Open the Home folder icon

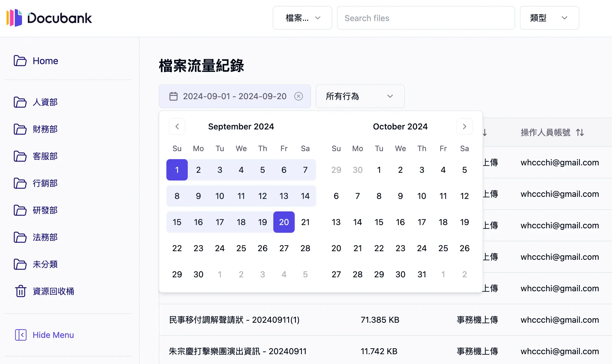pyautogui.click(x=20, y=61)
